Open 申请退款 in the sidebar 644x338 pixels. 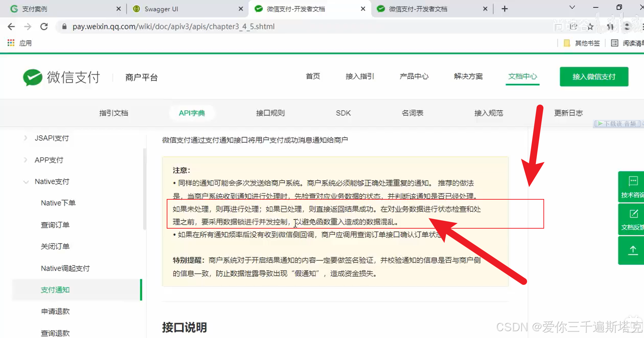click(55, 311)
